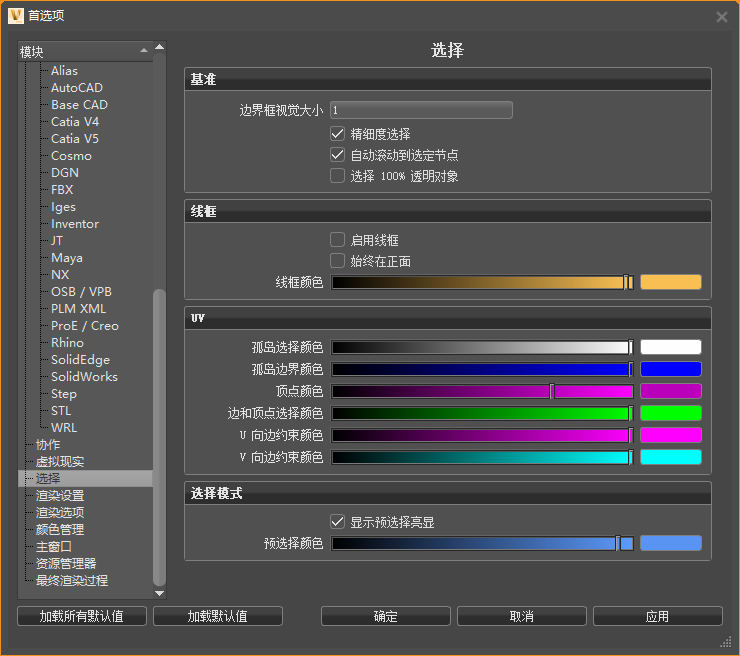
Task: Click the 边和顶点选择颜色 green slider
Action: pos(482,413)
